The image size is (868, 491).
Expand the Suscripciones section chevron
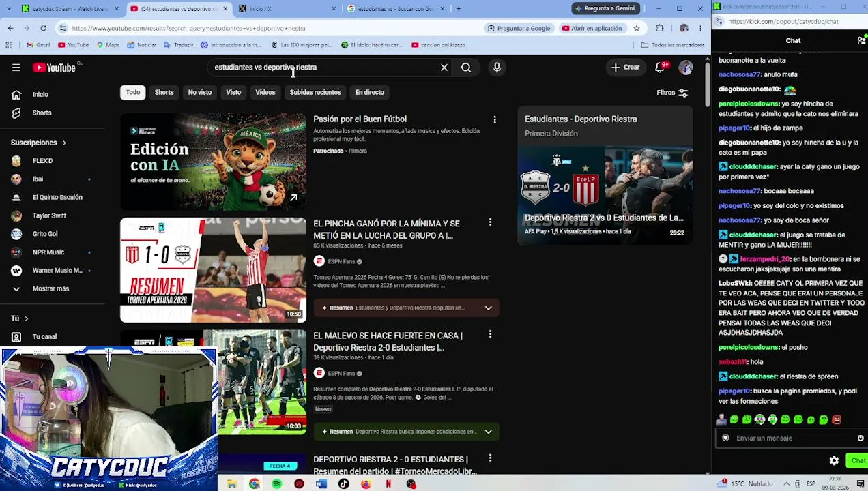point(64,143)
